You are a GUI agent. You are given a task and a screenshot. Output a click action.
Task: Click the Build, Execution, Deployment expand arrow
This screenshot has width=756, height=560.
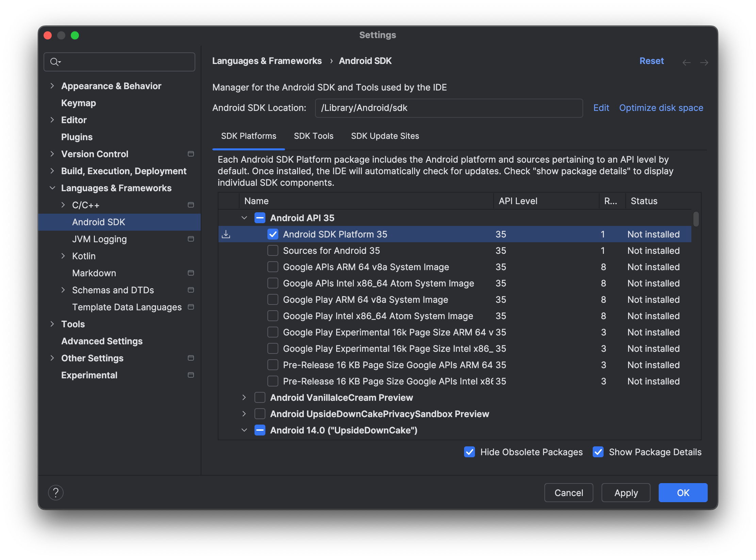click(x=52, y=171)
